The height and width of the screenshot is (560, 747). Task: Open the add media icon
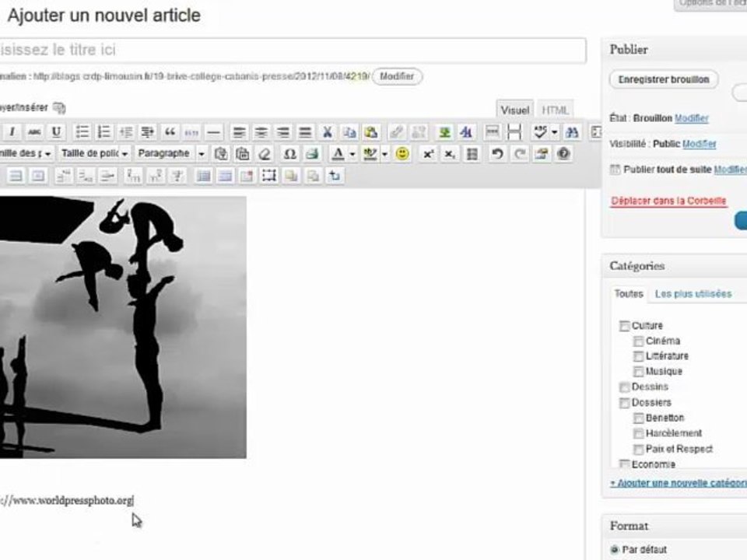click(x=59, y=108)
